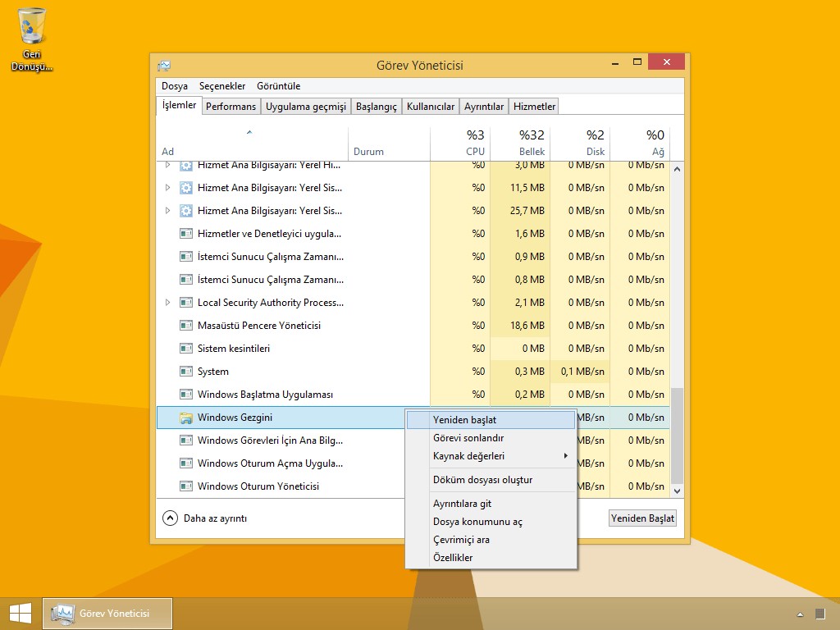
Task: Switch to the İşlemler tab
Action: [179, 105]
